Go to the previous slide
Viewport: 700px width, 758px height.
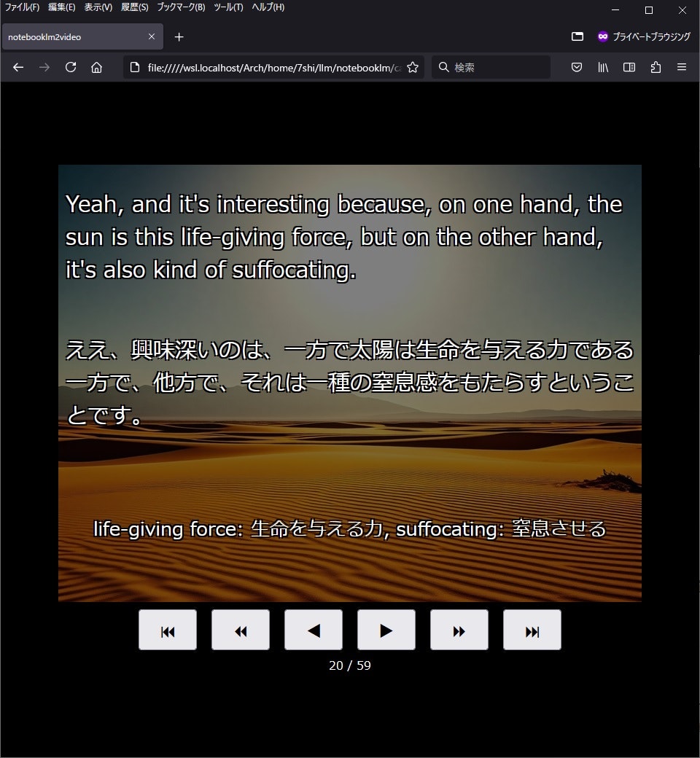[x=314, y=630]
